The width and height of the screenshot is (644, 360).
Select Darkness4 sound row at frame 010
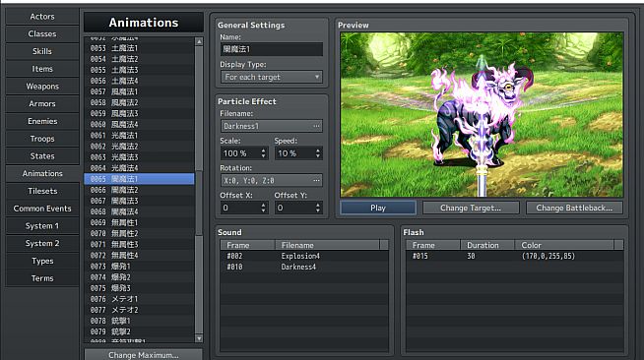click(x=304, y=267)
